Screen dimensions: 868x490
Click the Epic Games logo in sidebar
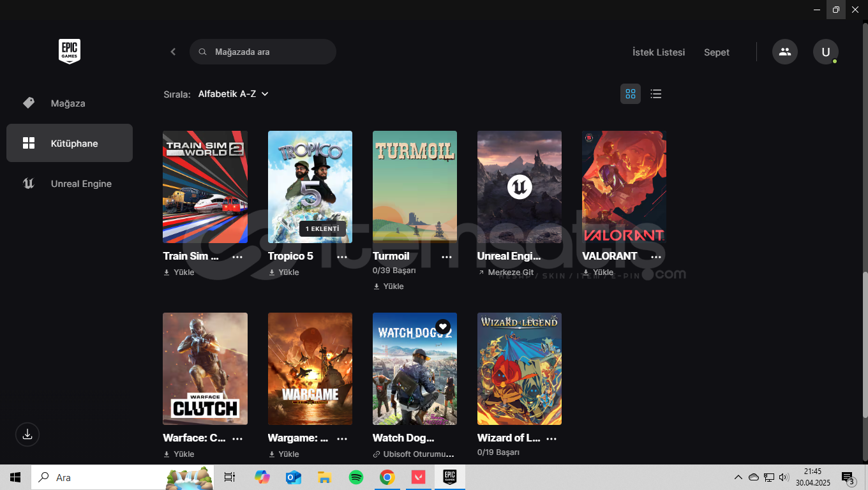point(70,51)
